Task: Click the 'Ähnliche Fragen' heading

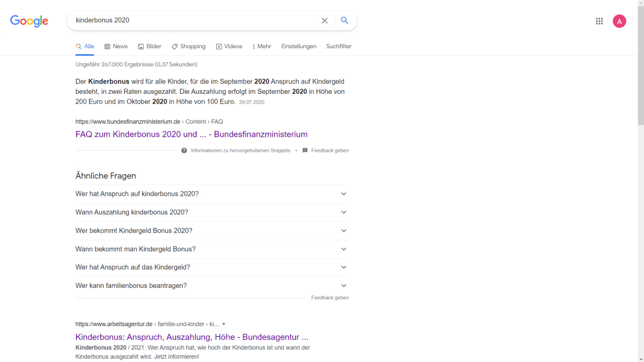Action: (x=106, y=176)
